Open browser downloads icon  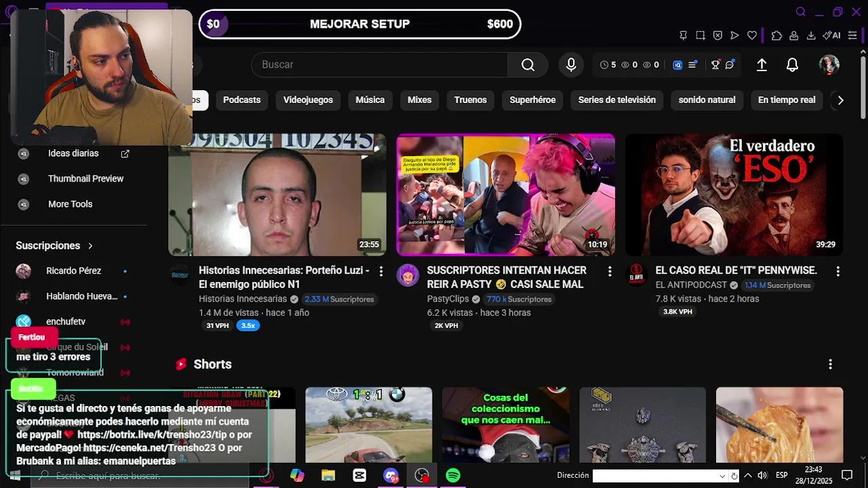(811, 35)
